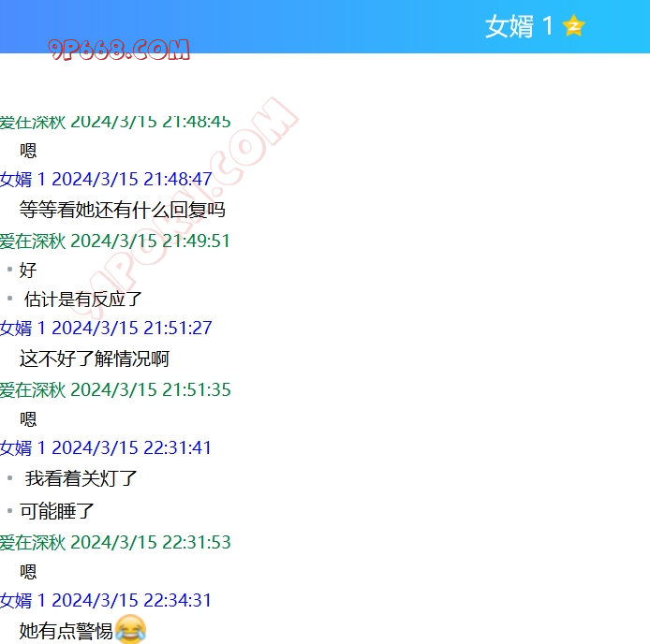Select the message 估计是有反应了

83,300
